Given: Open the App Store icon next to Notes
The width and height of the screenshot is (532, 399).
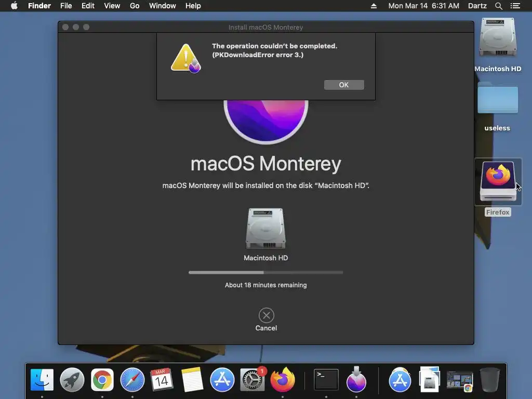Looking at the screenshot, I should point(222,380).
